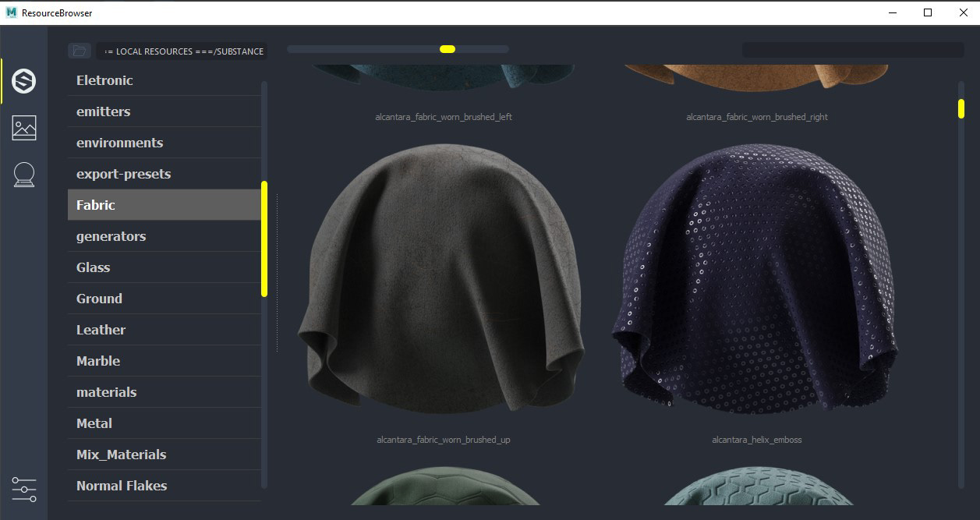Select the Leather category
This screenshot has height=520, width=980.
click(x=165, y=330)
